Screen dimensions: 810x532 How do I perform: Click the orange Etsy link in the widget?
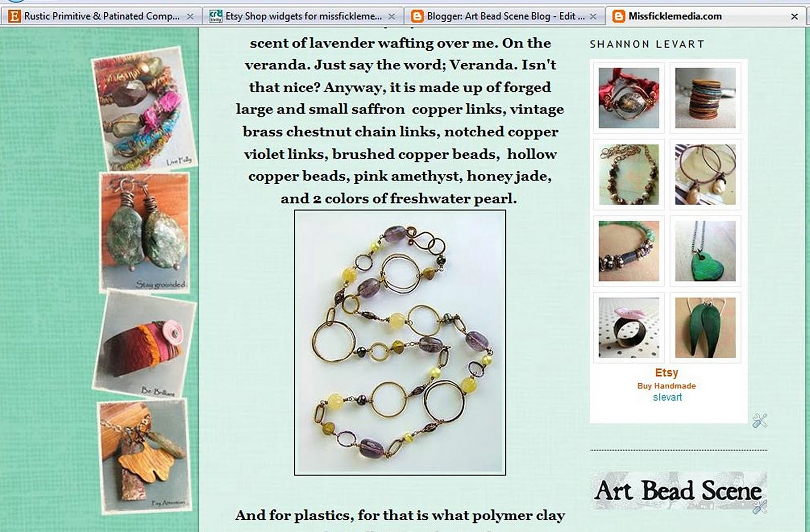click(666, 373)
